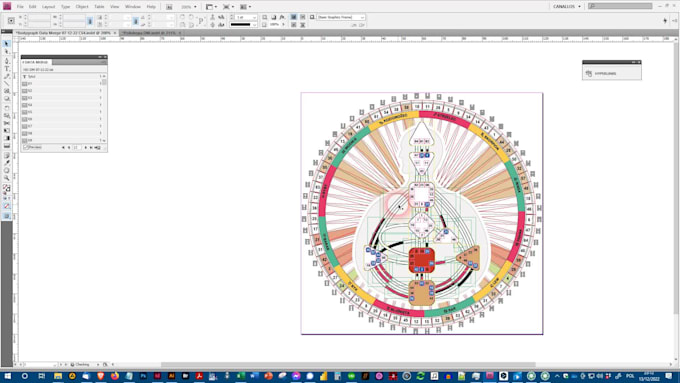Select the Pen tool
This screenshot has height=383, width=680.
7,61
